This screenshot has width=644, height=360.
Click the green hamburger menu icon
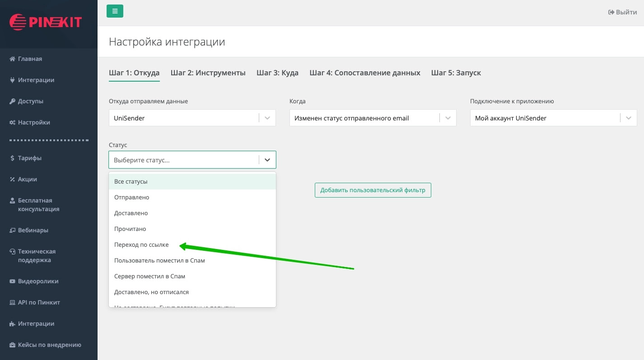[115, 11]
